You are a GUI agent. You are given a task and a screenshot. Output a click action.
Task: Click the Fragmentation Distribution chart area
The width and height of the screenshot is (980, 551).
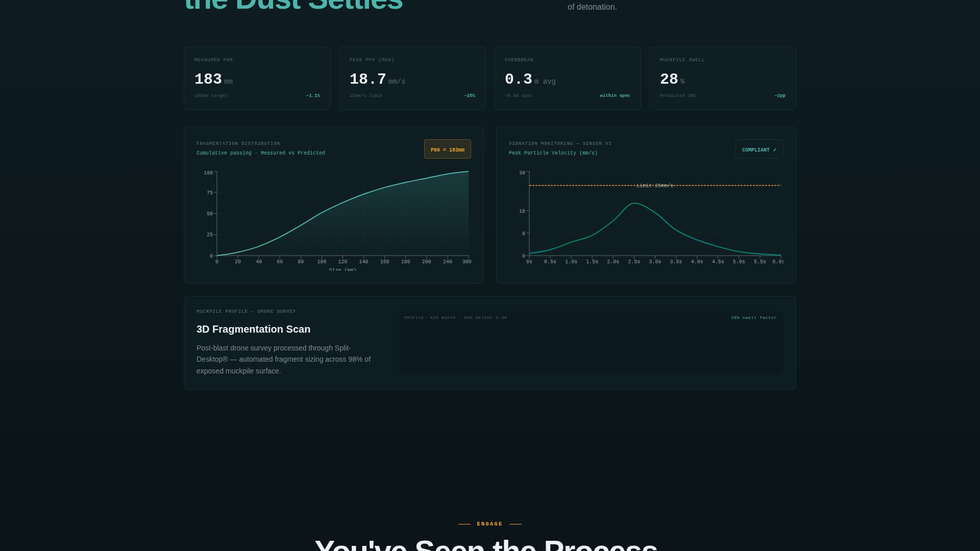[x=342, y=214]
